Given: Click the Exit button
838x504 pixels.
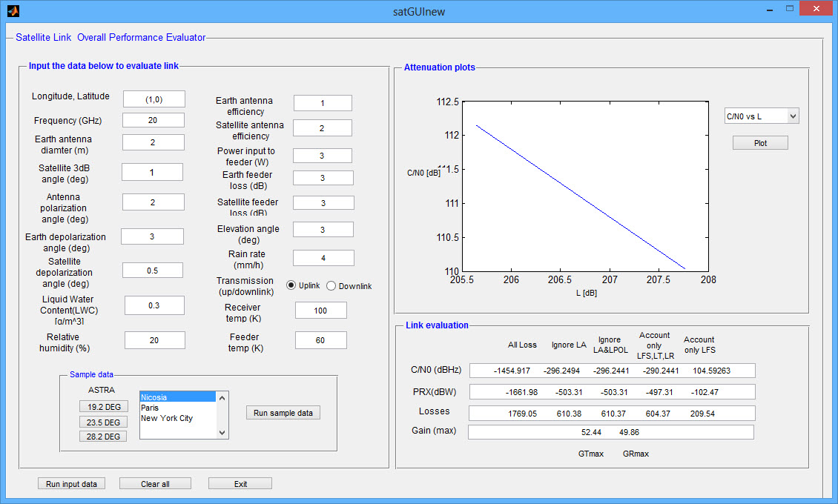Looking at the screenshot, I should coord(240,484).
